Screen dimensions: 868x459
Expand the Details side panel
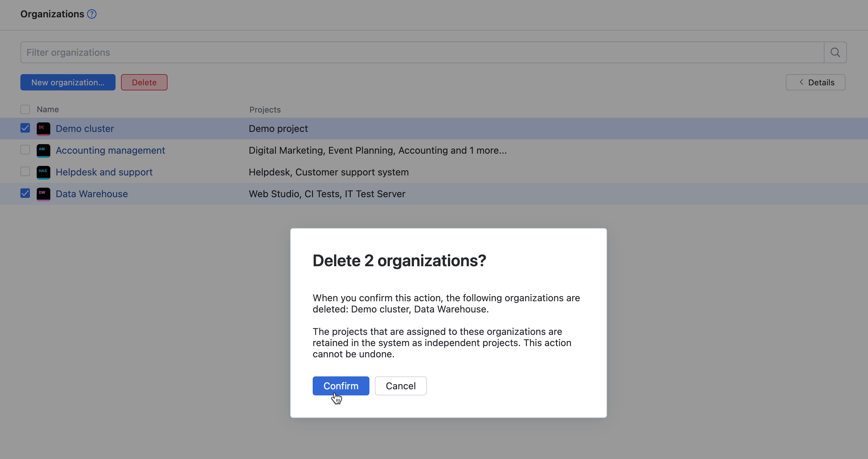(815, 82)
